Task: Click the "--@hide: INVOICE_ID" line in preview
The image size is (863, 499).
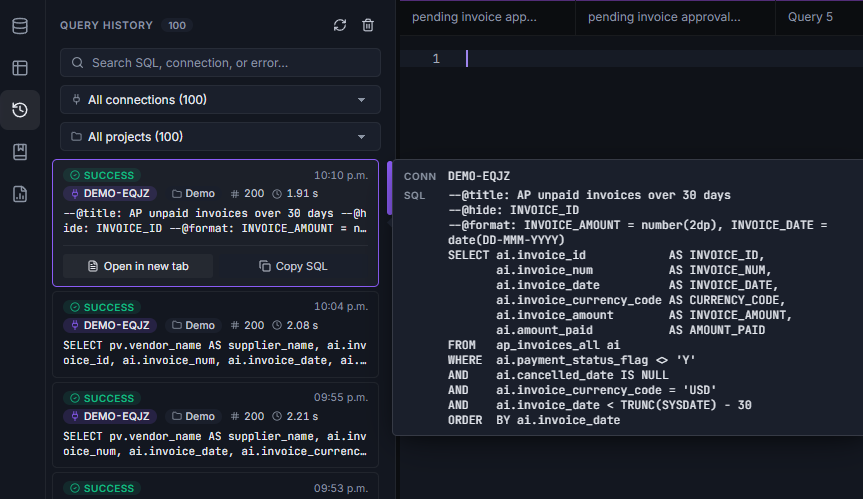Action: (514, 210)
